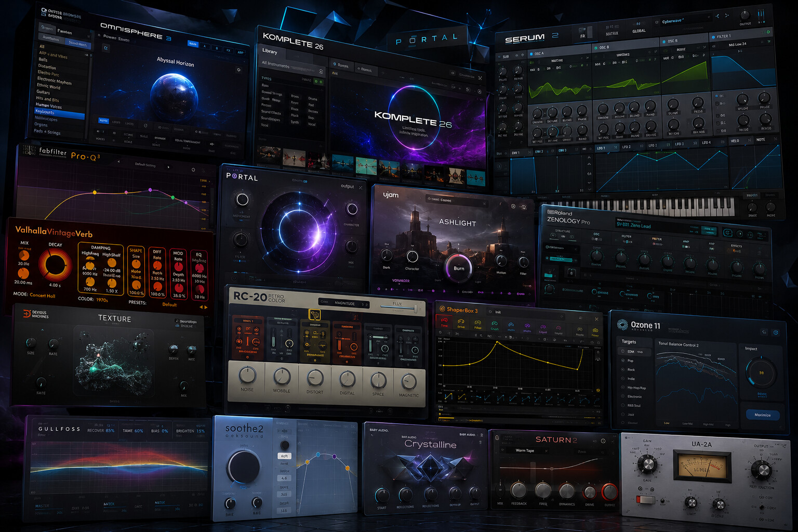Click the Ozone 11 swirl logo
798x532 pixels.
(622, 325)
